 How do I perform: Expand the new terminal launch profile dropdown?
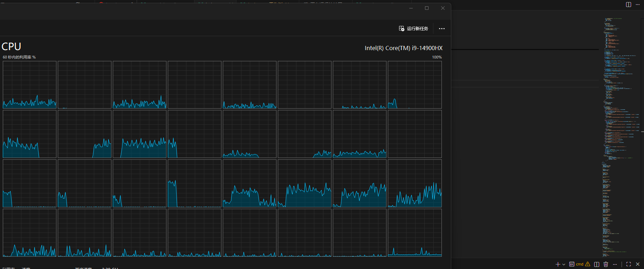pos(564,264)
